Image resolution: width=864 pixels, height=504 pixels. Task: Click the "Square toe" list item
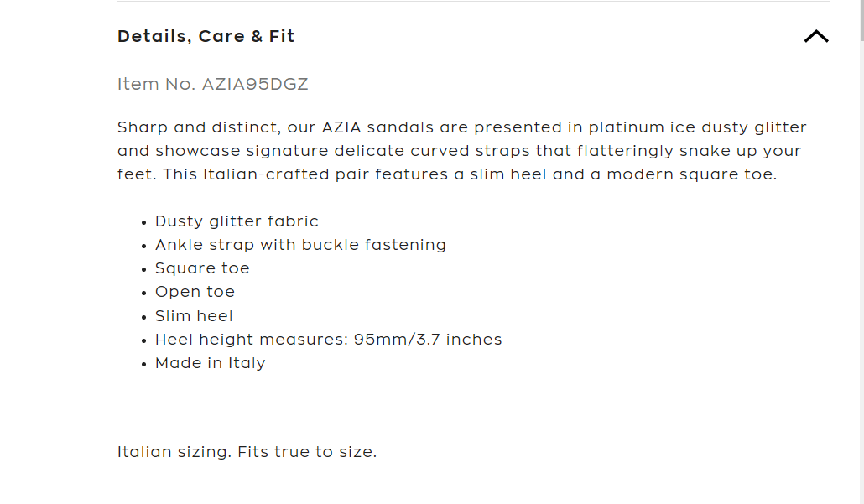tap(202, 268)
